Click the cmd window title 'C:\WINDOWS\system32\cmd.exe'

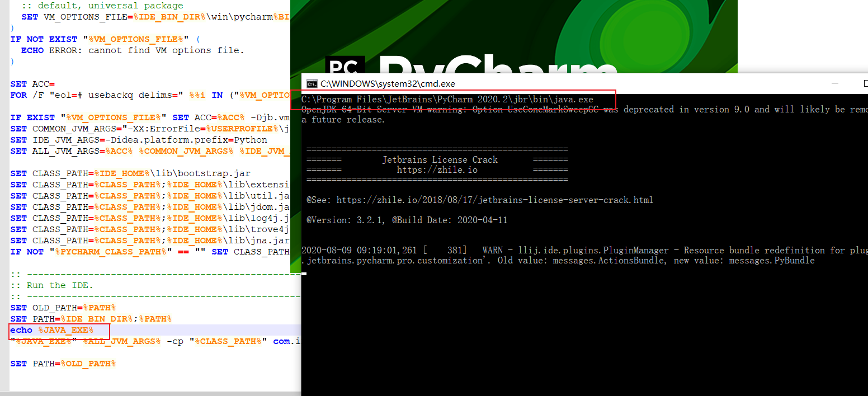pos(388,84)
